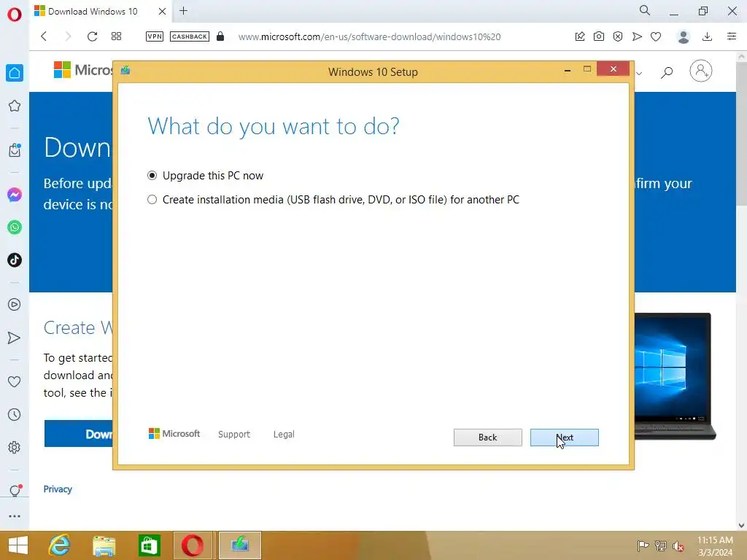Open Internet Explorer from taskbar

[60, 545]
